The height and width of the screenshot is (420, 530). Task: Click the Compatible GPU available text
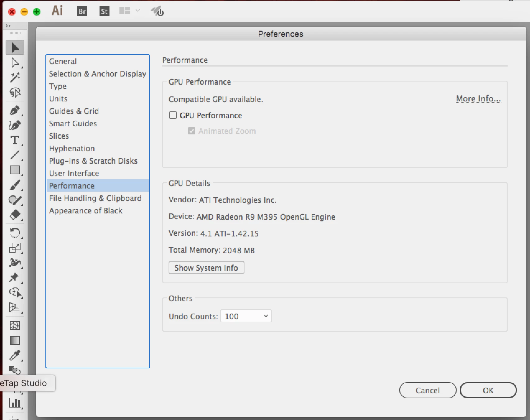click(x=216, y=99)
